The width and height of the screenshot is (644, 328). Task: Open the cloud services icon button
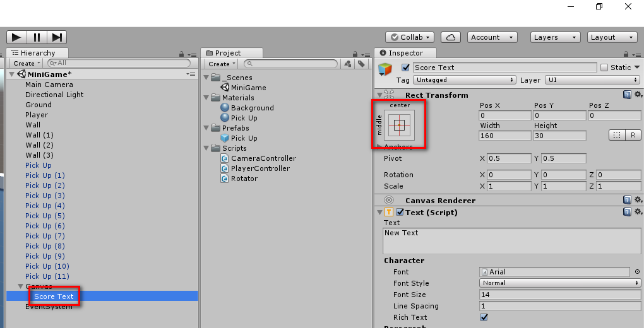(x=451, y=37)
